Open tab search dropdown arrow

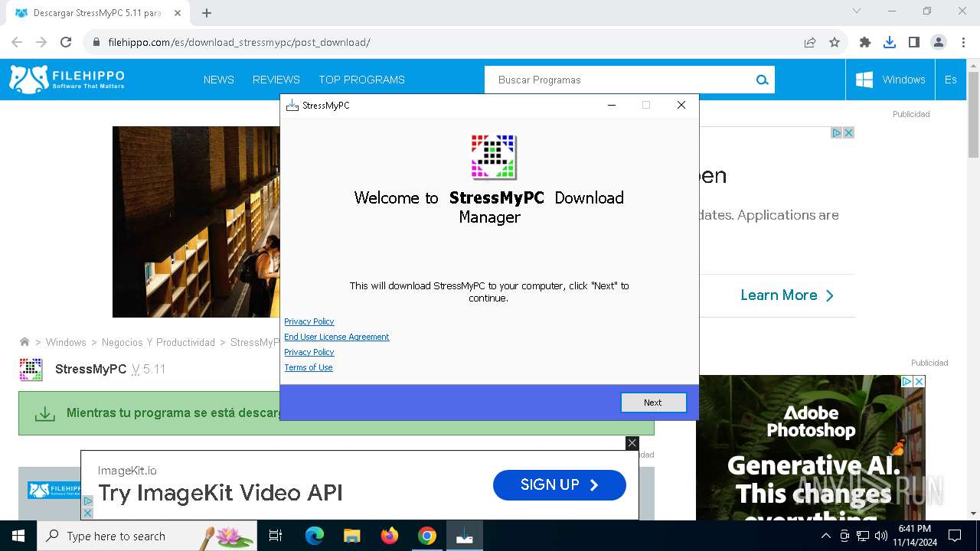[x=857, y=11]
